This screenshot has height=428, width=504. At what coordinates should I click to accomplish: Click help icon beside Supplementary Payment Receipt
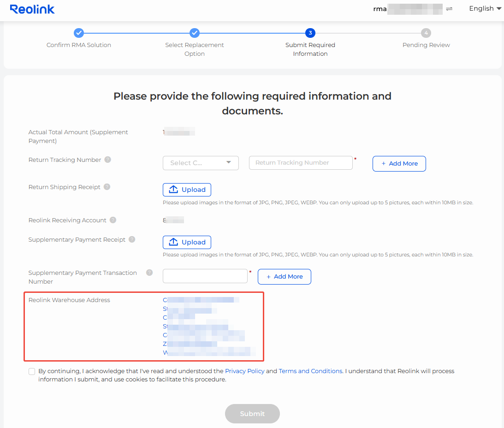coord(132,239)
